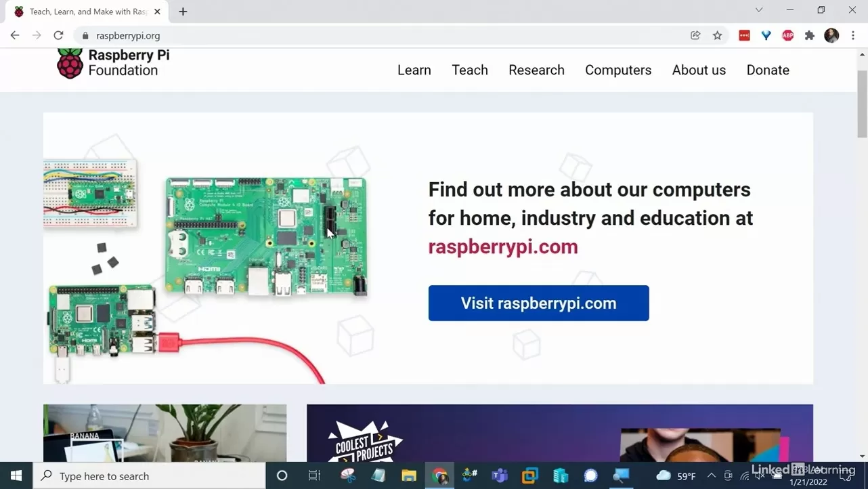Image resolution: width=868 pixels, height=489 pixels.
Task: Open the notepad app on the taskbar
Action: coord(379,475)
